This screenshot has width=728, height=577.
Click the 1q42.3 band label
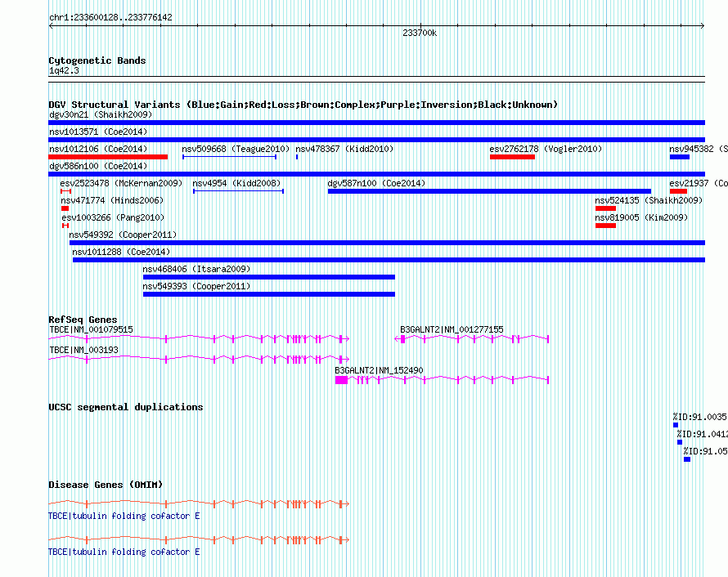(64, 70)
